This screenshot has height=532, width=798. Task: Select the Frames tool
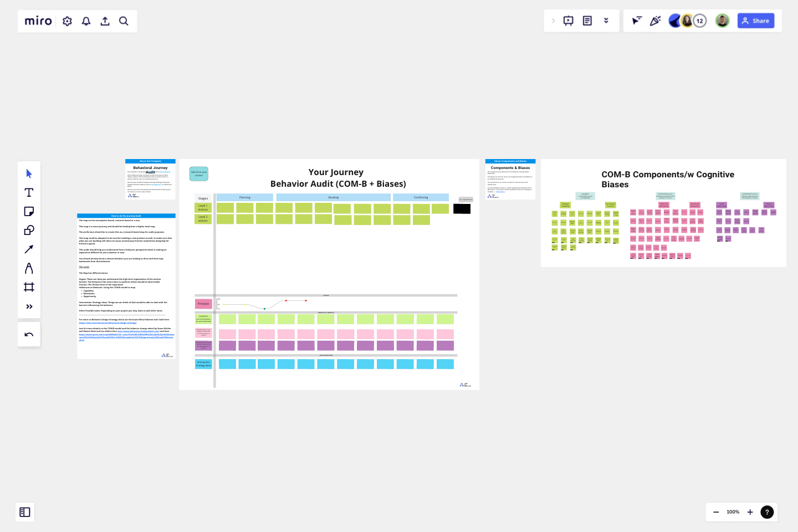point(29,287)
